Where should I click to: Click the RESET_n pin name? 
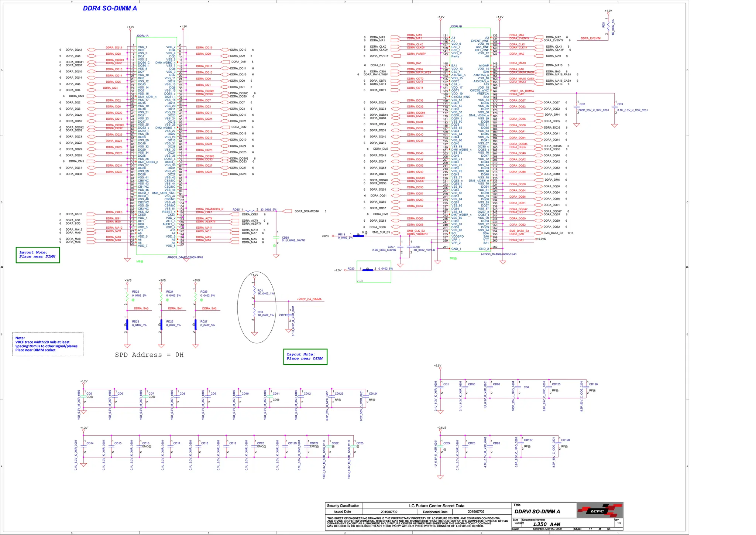(169, 212)
